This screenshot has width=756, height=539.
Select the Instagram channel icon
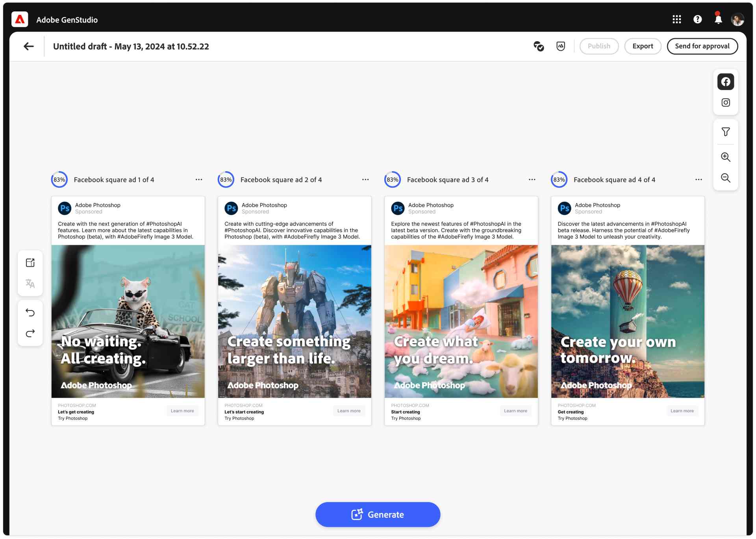tap(725, 103)
